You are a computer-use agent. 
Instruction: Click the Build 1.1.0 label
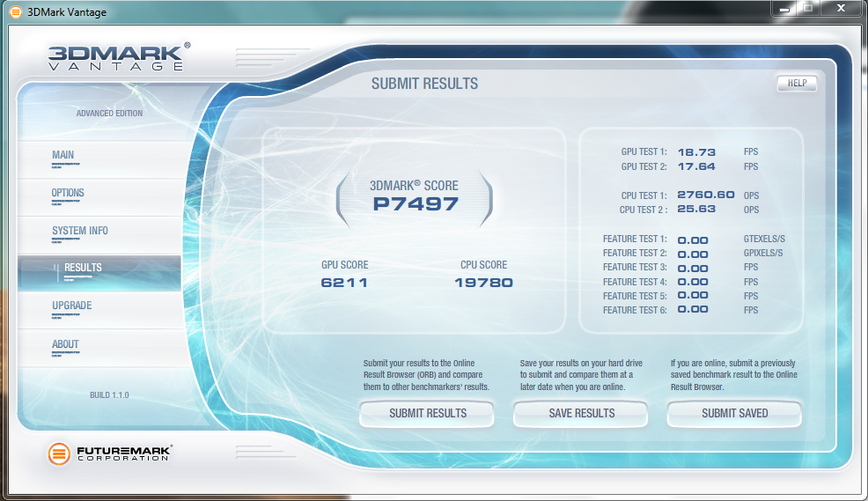tap(109, 395)
